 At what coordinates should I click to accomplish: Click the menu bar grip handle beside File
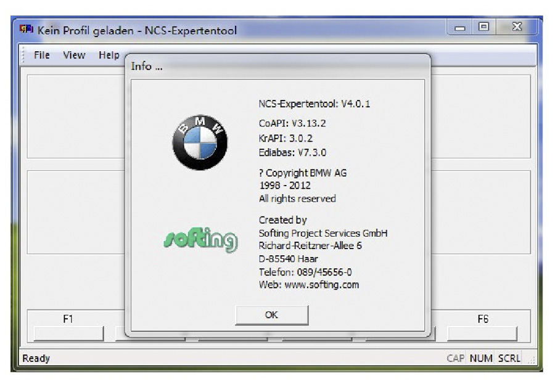(x=24, y=55)
